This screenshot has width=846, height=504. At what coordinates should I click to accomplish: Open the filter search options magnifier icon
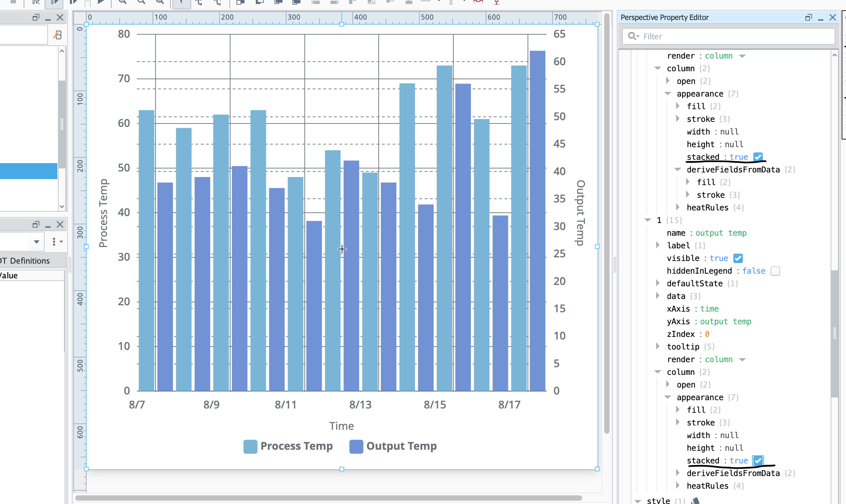pos(633,36)
